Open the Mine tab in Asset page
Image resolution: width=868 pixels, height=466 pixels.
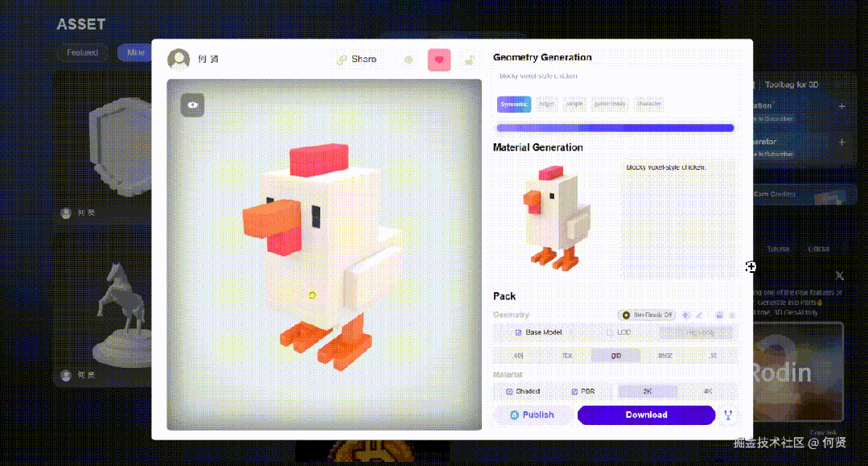[135, 52]
